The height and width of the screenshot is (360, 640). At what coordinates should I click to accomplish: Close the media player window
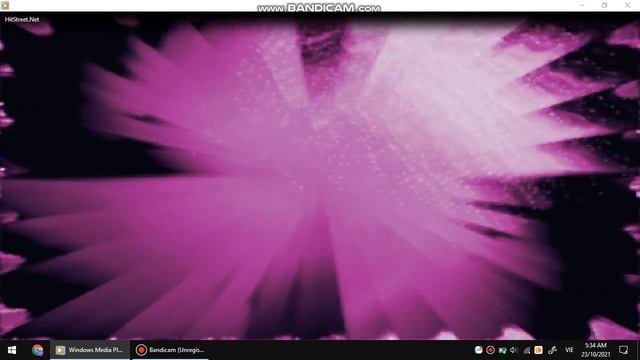627,5
